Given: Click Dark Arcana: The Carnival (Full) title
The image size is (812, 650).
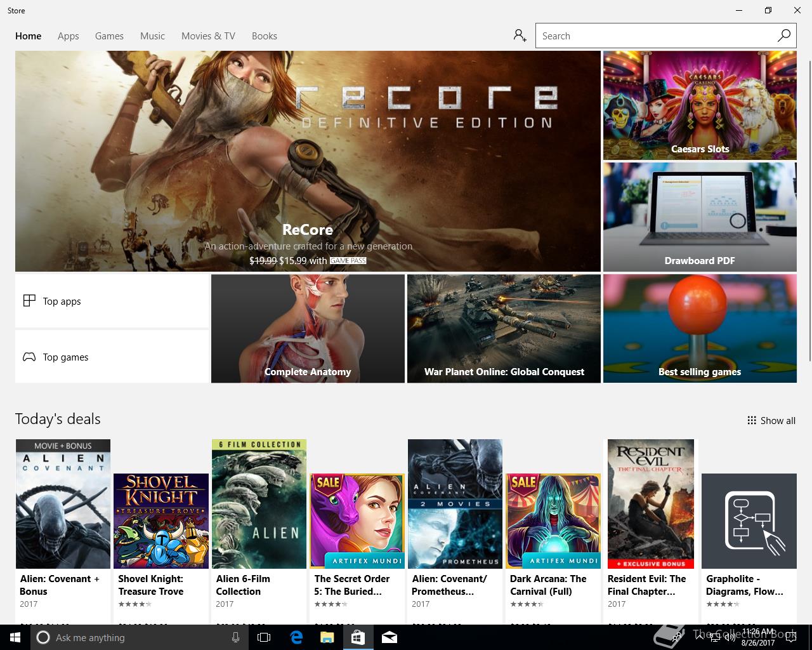Looking at the screenshot, I should pos(548,585).
